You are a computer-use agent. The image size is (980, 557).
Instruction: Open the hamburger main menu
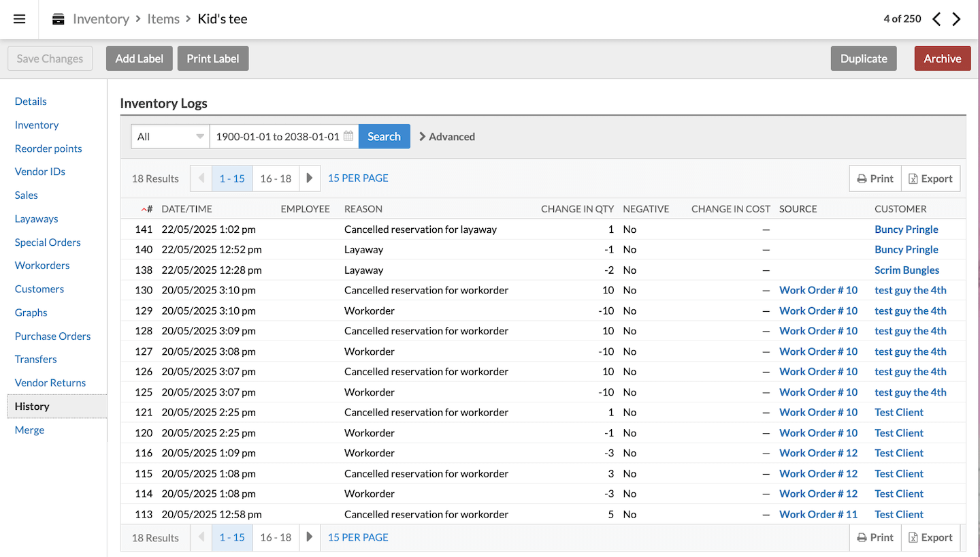pos(19,19)
